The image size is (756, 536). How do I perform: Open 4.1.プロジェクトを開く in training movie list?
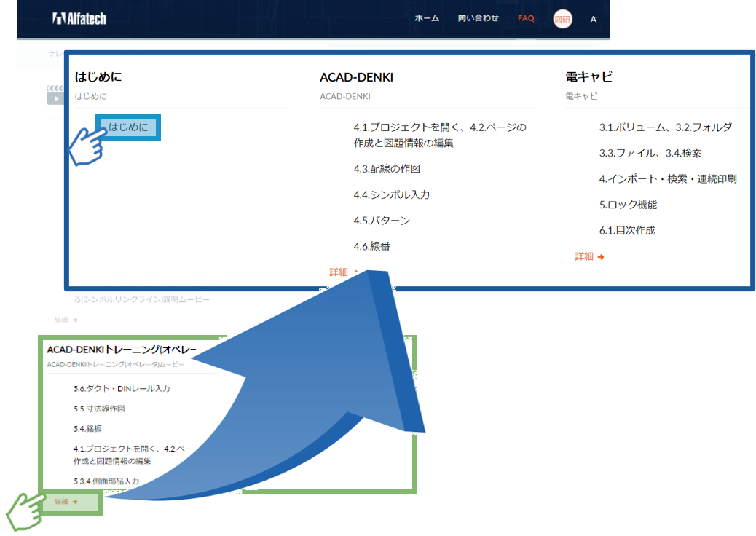(133, 454)
